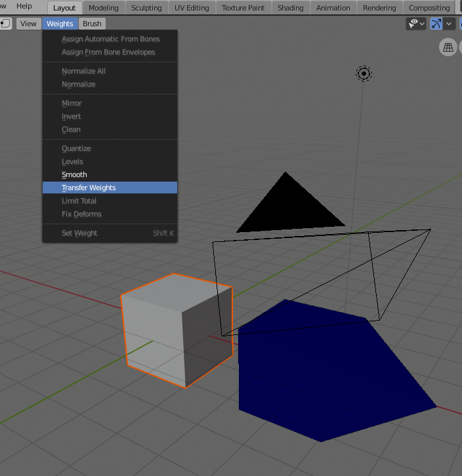
Task: Switch to the Modeling workspace tab
Action: coord(103,8)
